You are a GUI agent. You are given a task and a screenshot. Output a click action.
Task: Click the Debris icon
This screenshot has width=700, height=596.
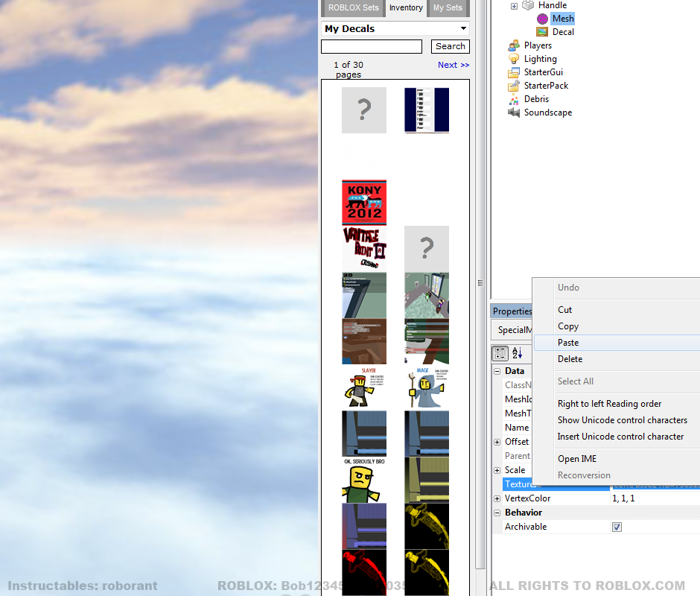point(514,99)
